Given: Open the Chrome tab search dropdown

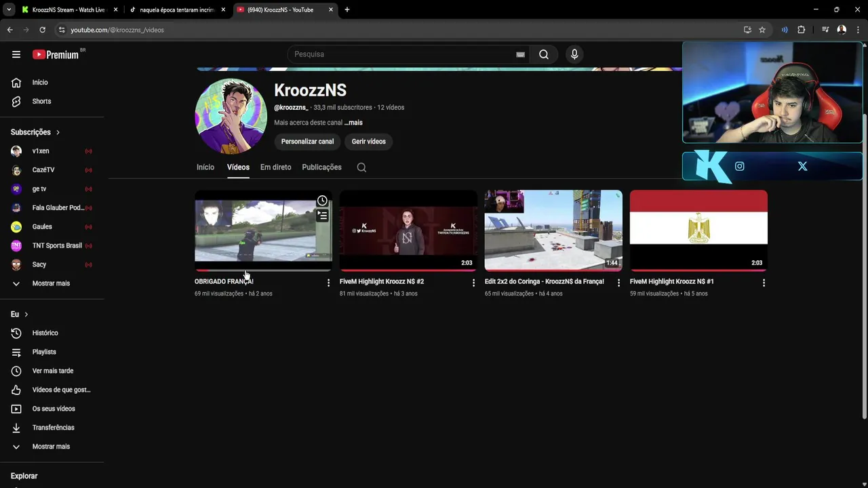Looking at the screenshot, I should point(9,9).
